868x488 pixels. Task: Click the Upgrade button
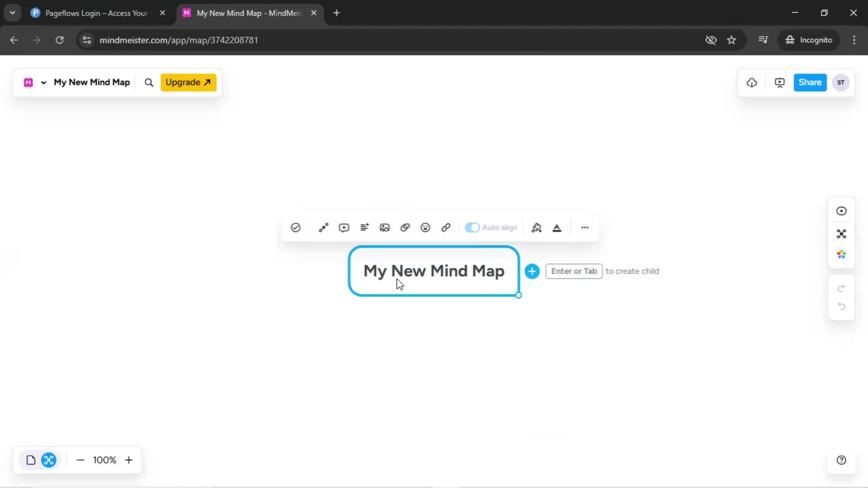pyautogui.click(x=188, y=82)
